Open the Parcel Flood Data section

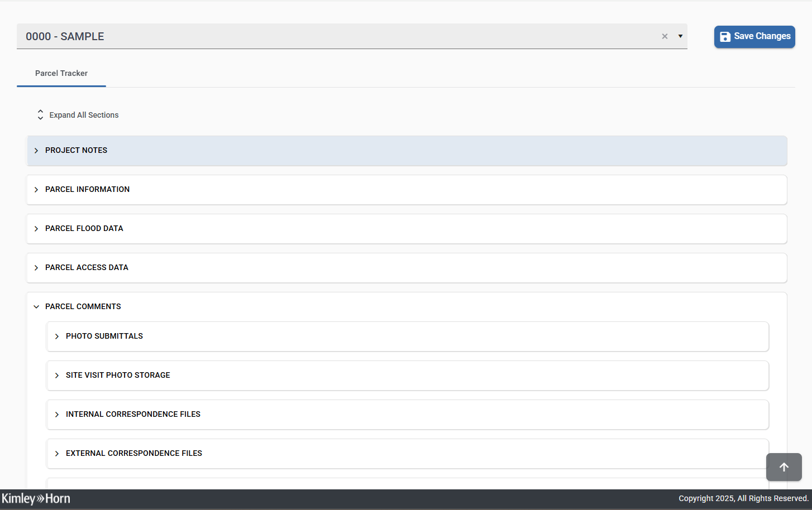84,229
